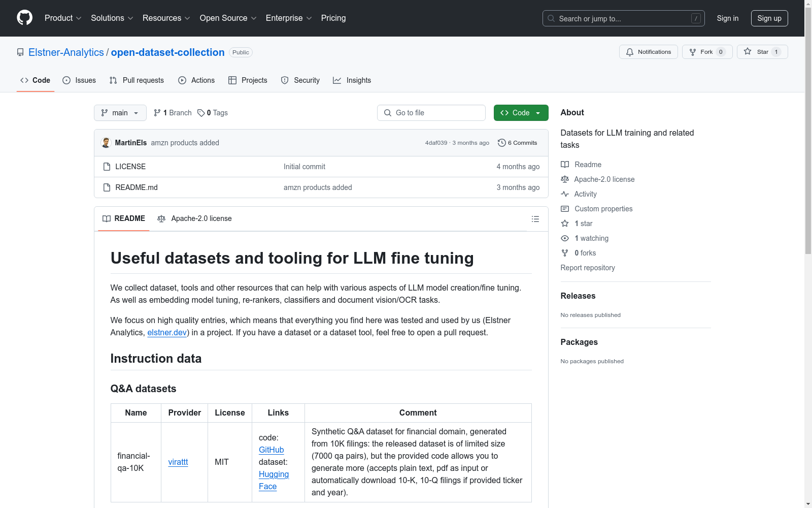Expand the Open Source menu
This screenshot has width=812, height=508.
click(x=228, y=18)
